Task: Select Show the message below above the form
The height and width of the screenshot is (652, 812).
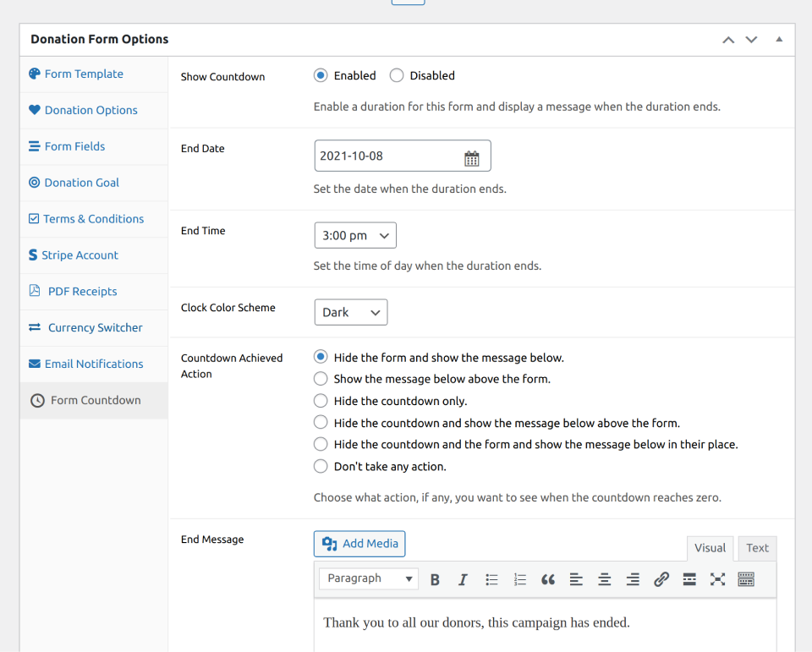Action: tap(321, 379)
